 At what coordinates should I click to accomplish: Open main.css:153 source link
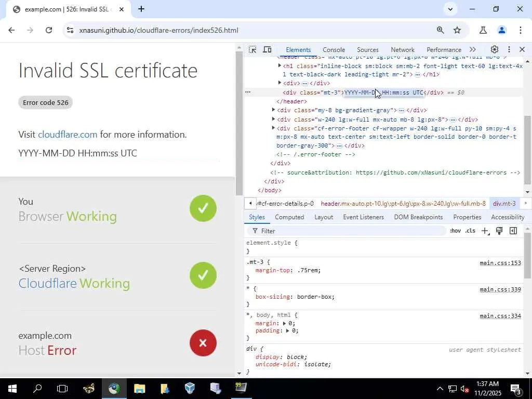pos(500,263)
